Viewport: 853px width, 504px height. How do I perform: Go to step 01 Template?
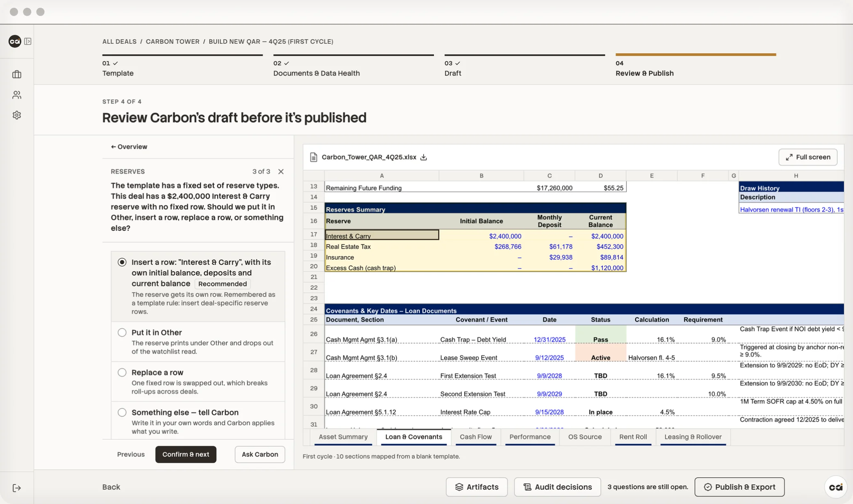182,66
